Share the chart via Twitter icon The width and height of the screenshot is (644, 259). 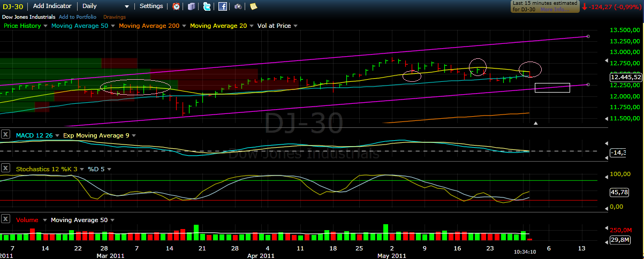coord(207,6)
